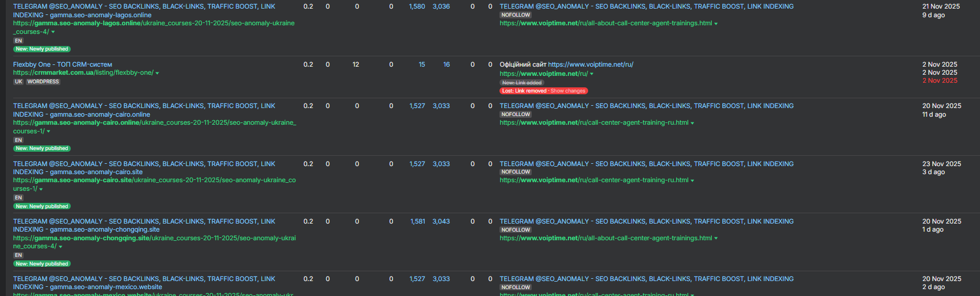Open the 3,043 value in chongqing row
This screenshot has height=296, width=980.
441,221
